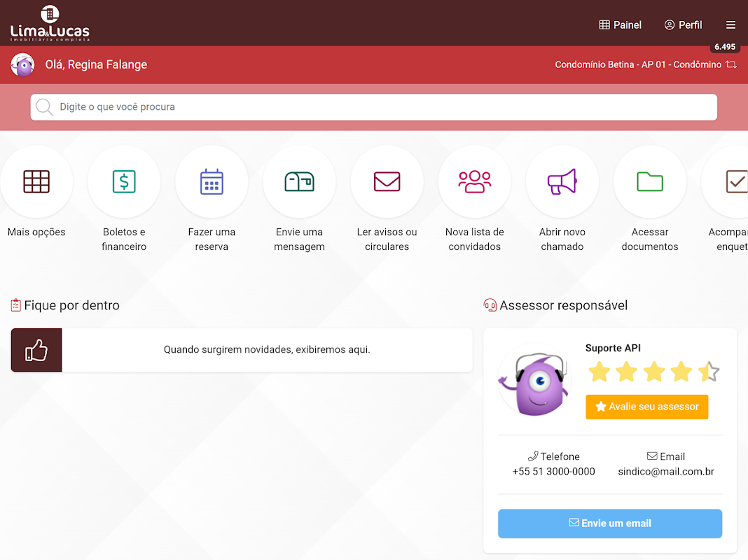
Task: Open Envie uma mensagem mailbox icon
Action: coord(299,181)
